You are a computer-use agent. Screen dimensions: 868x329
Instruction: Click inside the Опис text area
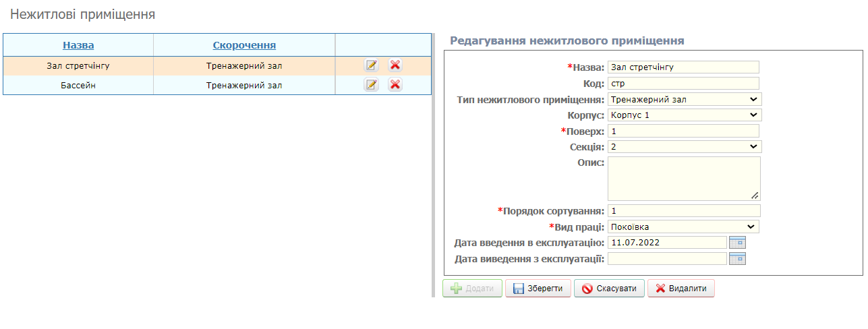tap(683, 179)
